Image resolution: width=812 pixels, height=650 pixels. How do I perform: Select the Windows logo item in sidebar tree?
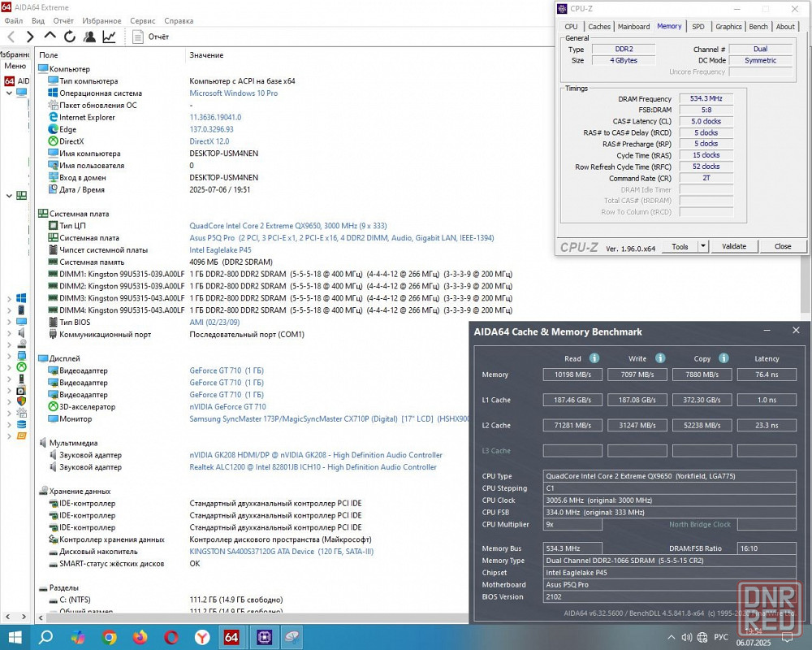tap(21, 298)
